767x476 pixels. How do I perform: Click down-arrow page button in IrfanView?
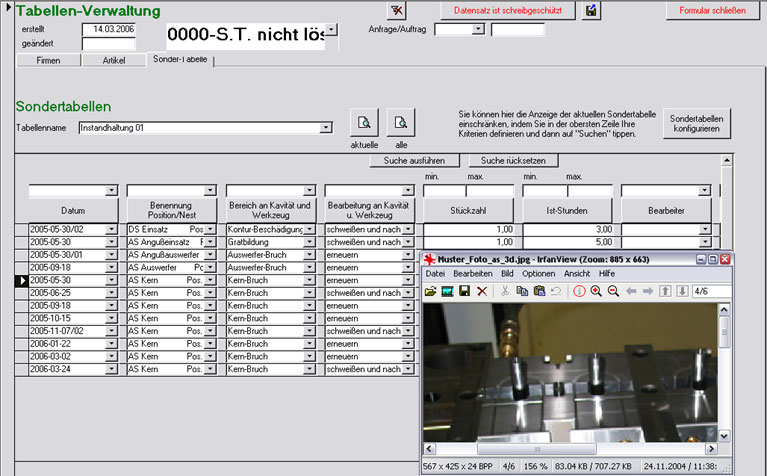pyautogui.click(x=682, y=292)
